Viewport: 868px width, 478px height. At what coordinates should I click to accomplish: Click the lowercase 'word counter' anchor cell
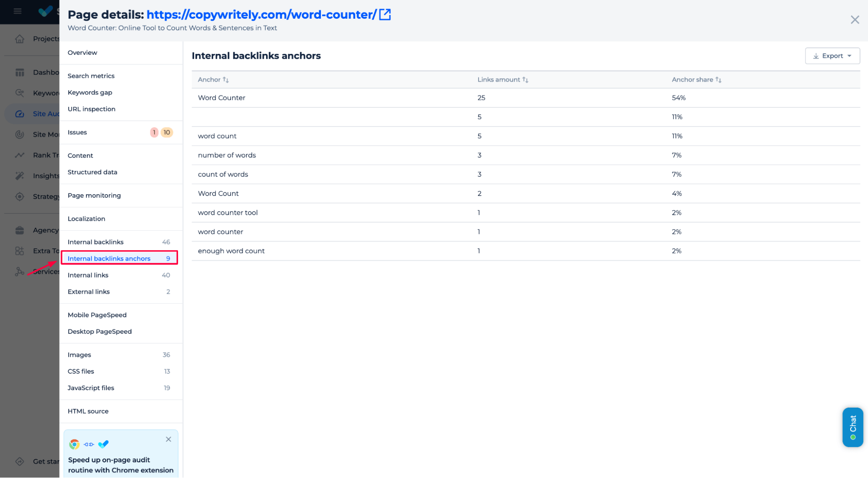[x=221, y=232]
